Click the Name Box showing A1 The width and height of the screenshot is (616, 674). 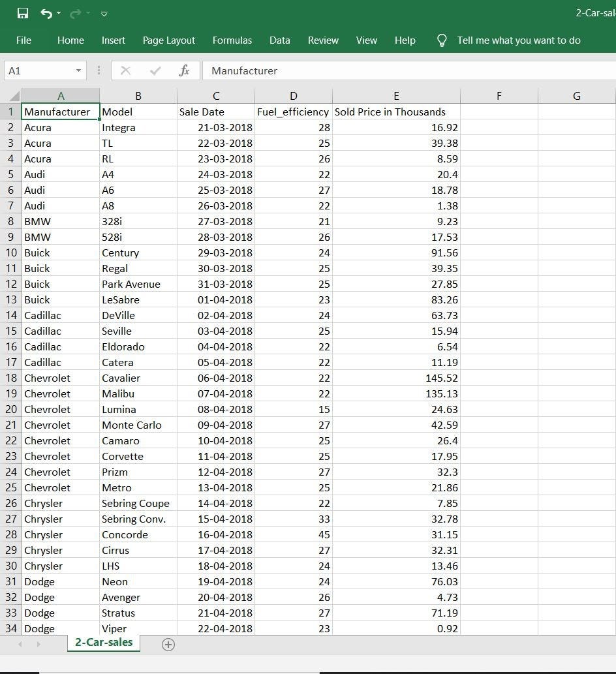(38, 70)
